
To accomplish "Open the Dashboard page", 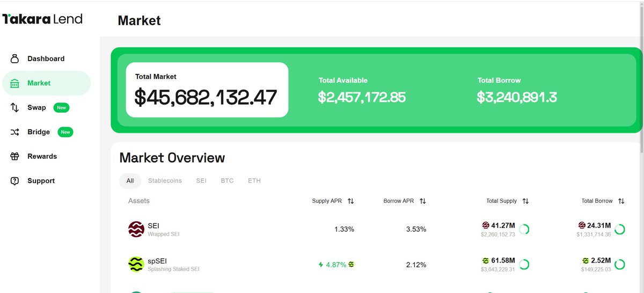I will click(46, 58).
